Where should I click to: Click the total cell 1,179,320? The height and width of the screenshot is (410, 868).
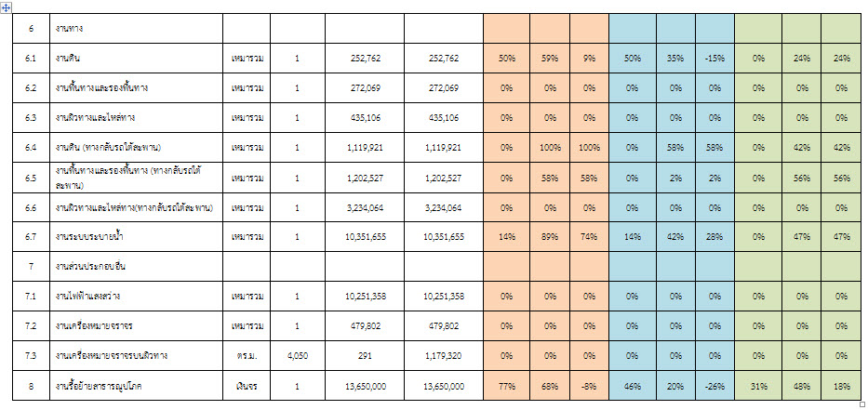[443, 355]
